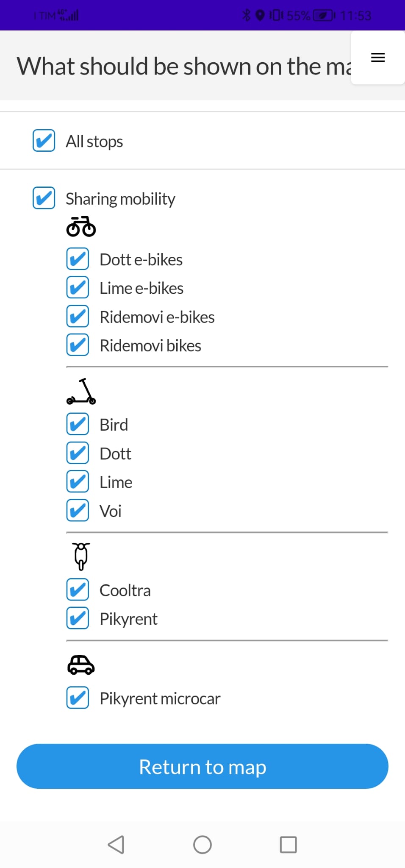The image size is (405, 868).
Task: Tap the moped category icon
Action: point(81,556)
